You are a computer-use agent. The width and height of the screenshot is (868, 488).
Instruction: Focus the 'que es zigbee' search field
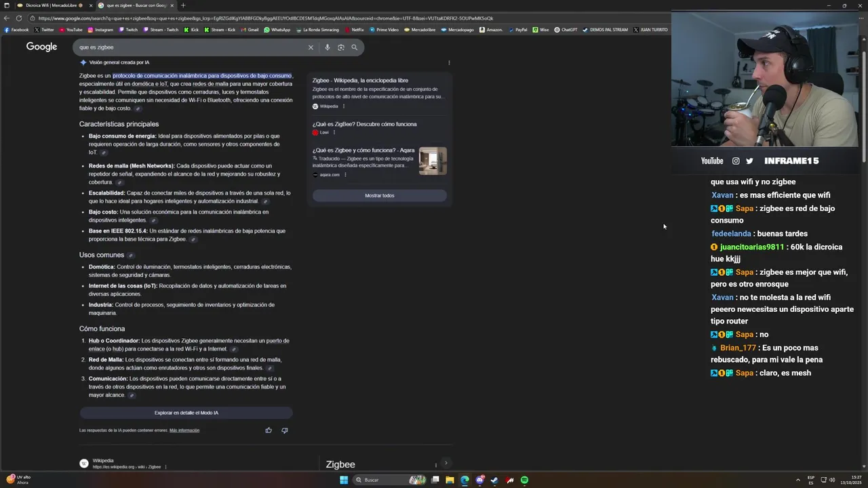(x=190, y=47)
